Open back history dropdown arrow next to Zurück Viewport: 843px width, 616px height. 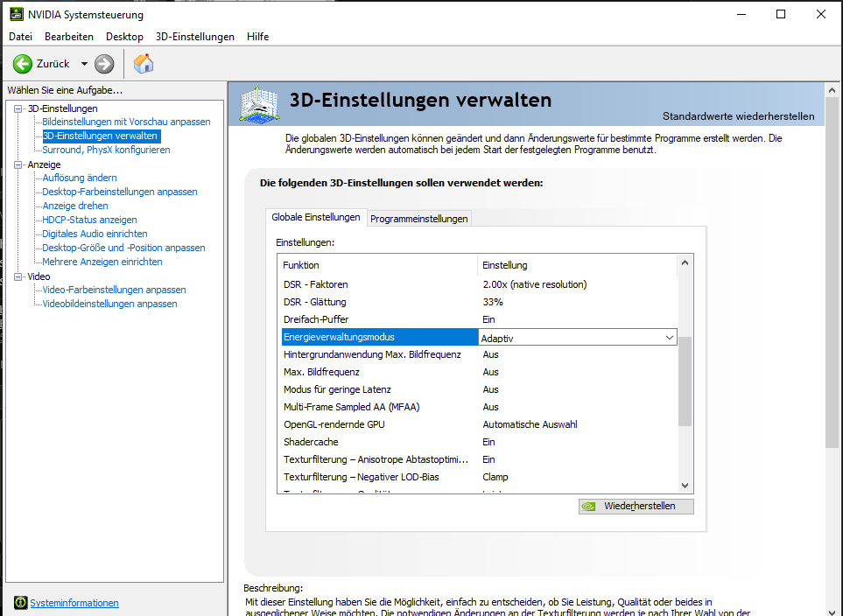pyautogui.click(x=84, y=64)
